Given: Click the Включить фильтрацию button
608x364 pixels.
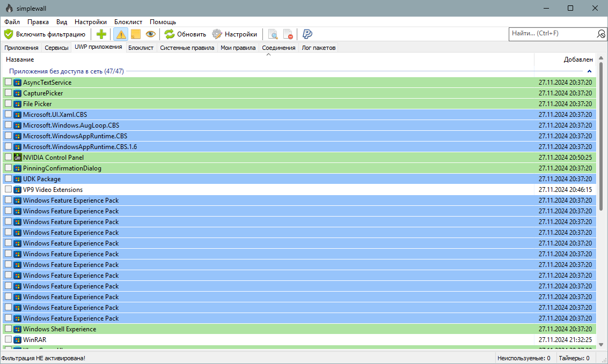Looking at the screenshot, I should coord(45,34).
